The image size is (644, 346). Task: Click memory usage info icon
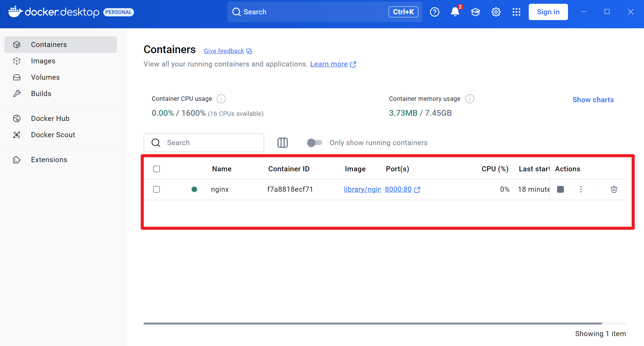[x=469, y=99]
